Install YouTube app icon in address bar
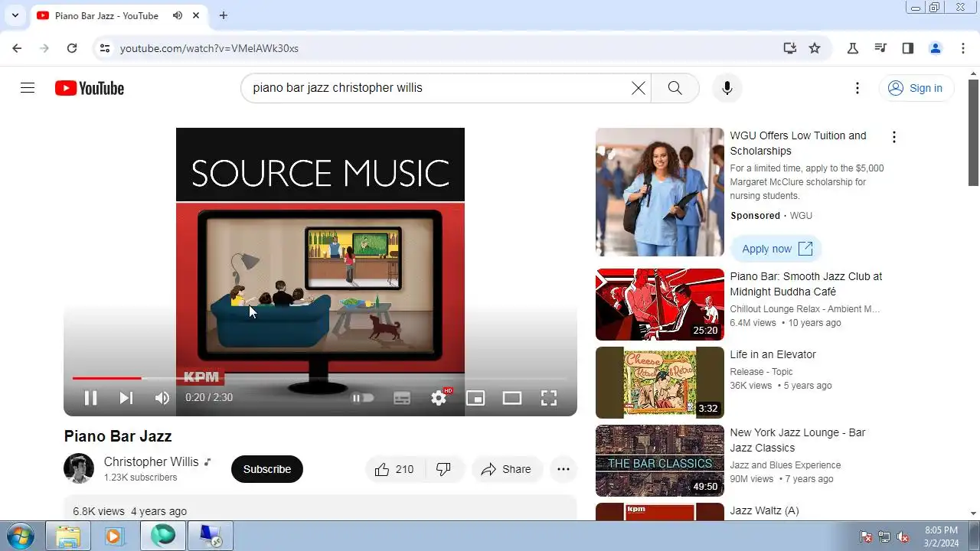980x551 pixels. point(790,48)
